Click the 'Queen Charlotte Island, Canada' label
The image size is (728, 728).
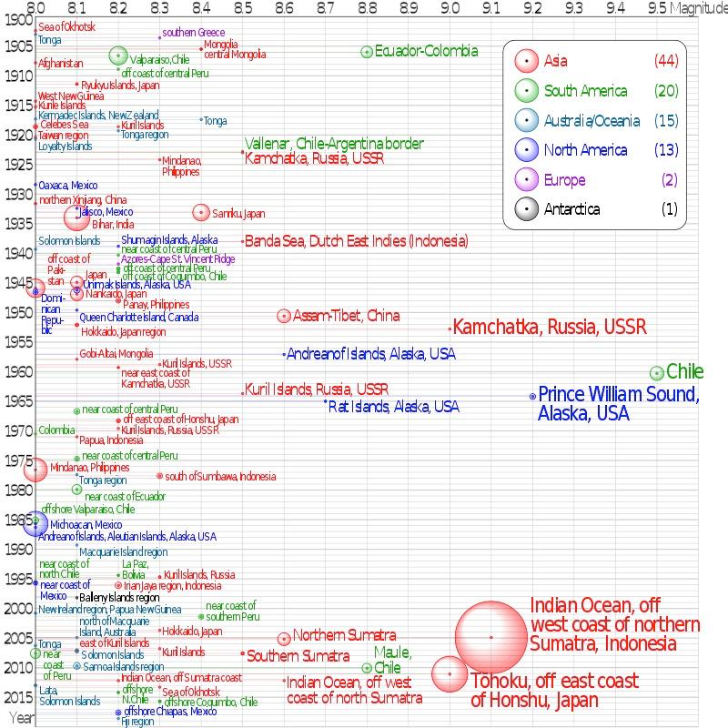point(139,318)
